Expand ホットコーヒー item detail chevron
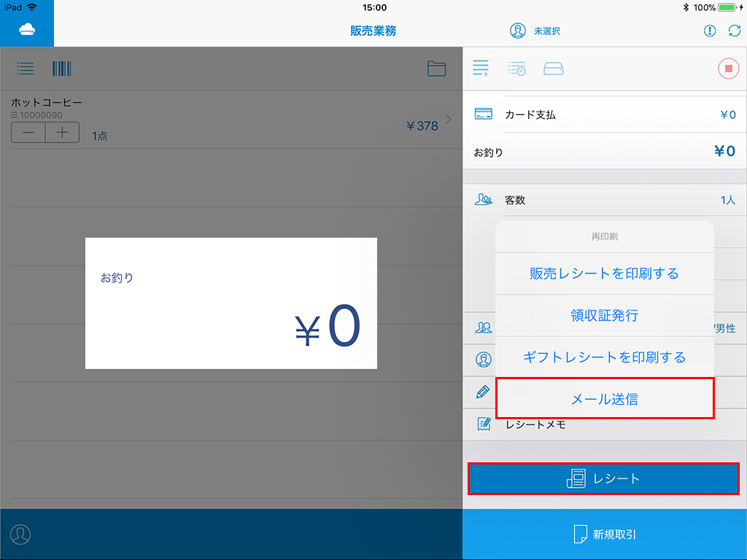Screen dimensions: 747x560 [449, 119]
